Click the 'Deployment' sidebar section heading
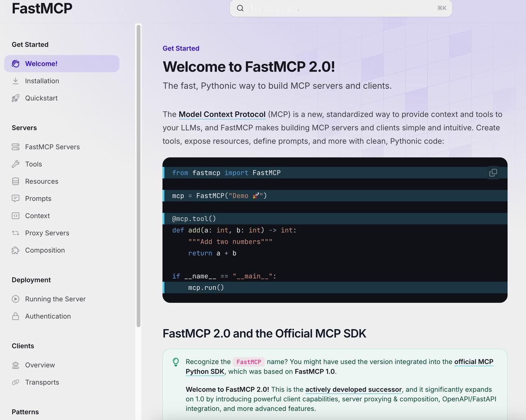 point(31,280)
